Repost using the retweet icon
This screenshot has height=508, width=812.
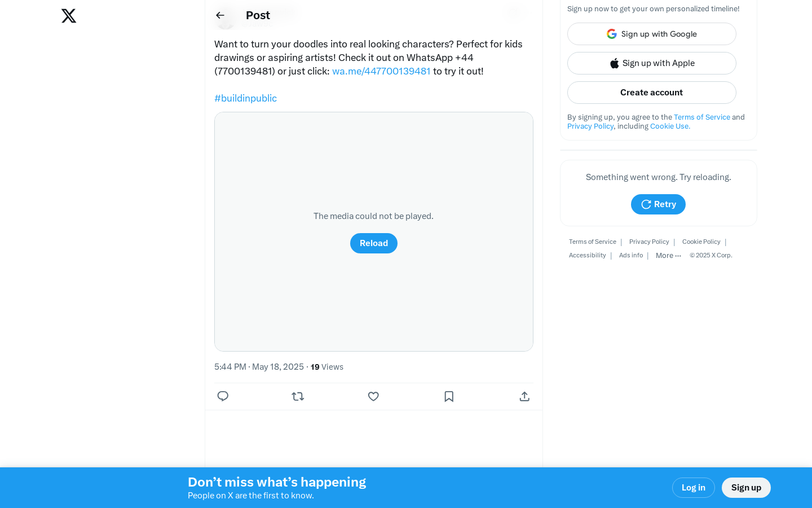point(298,396)
